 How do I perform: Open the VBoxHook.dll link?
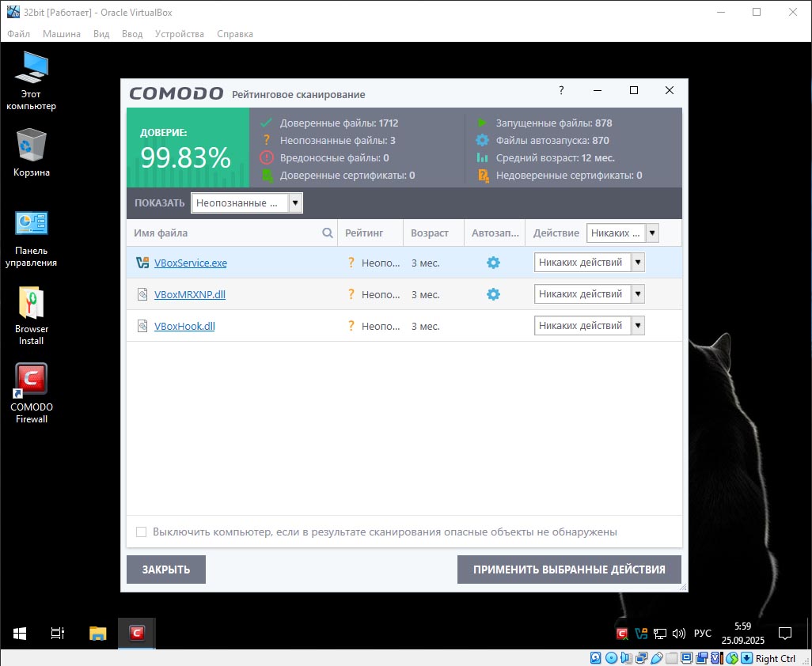point(184,326)
